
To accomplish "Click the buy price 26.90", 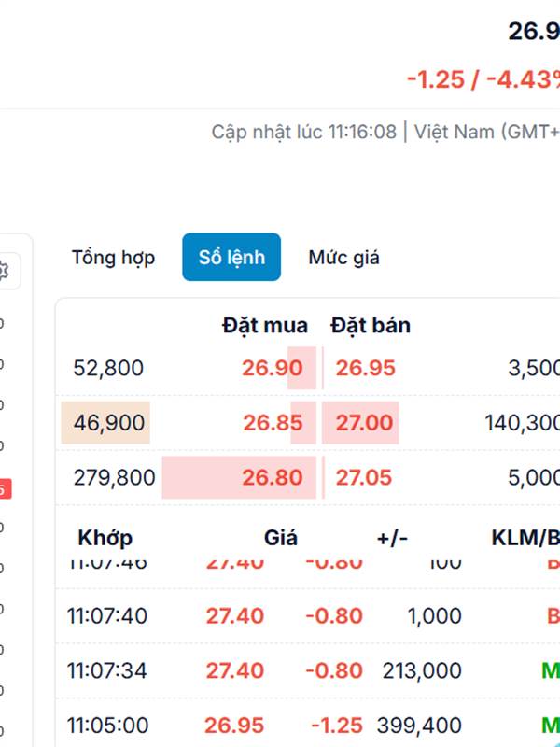I will [x=273, y=368].
